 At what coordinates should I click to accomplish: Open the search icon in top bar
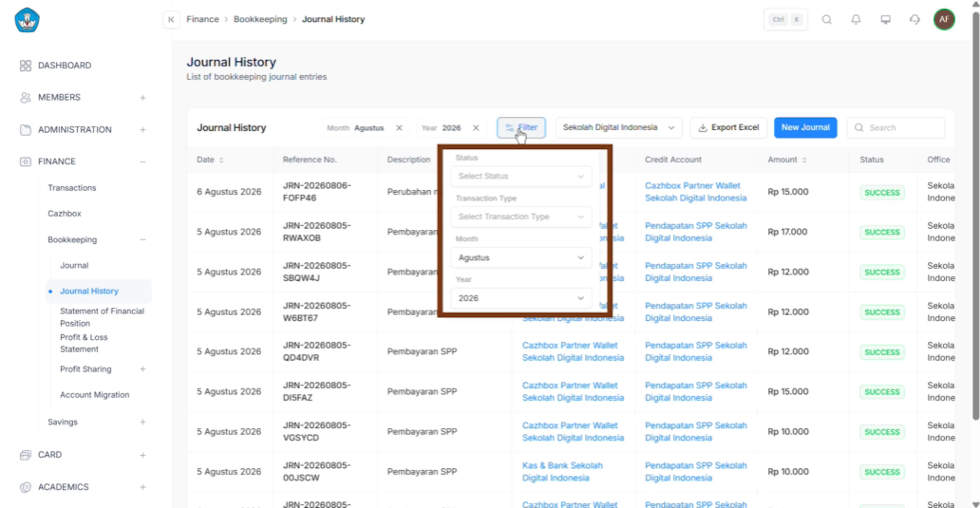coord(826,19)
